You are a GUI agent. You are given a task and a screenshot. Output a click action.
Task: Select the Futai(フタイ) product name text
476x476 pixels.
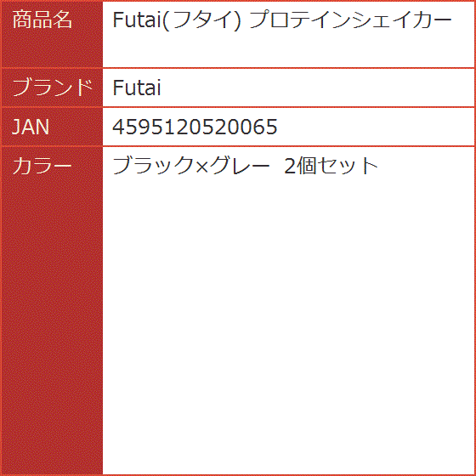pos(177,20)
